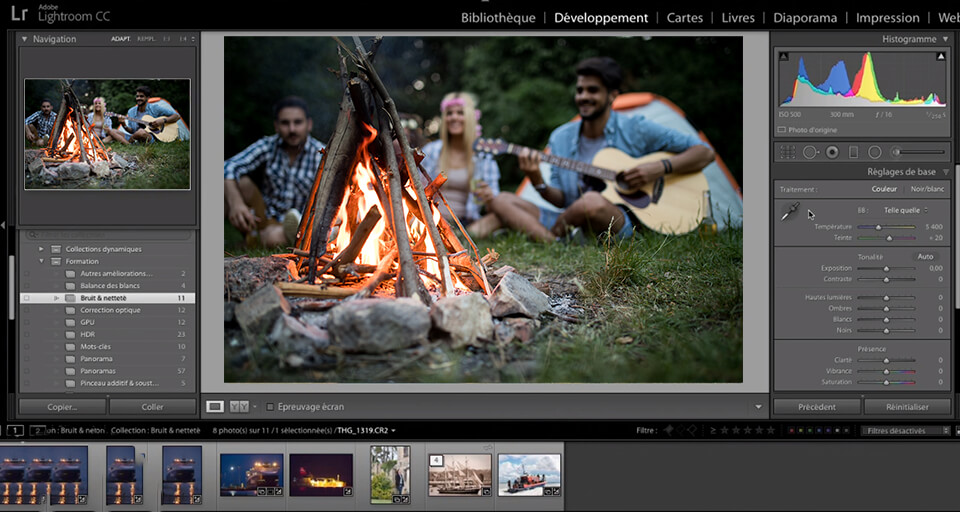960x512 pixels.
Task: Select the red rescue boat thumbnail
Action: [530, 475]
